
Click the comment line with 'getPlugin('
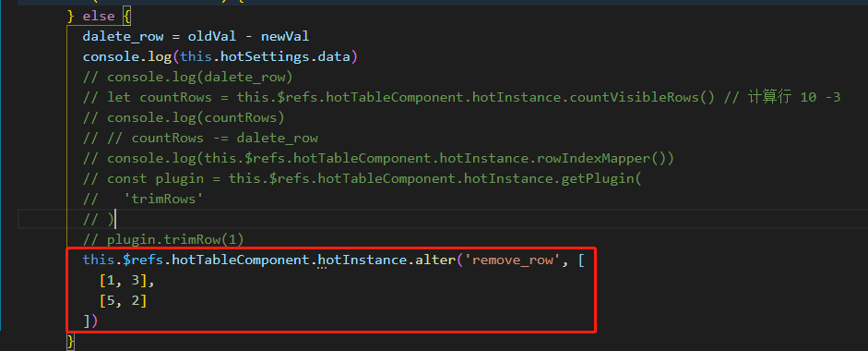[362, 178]
